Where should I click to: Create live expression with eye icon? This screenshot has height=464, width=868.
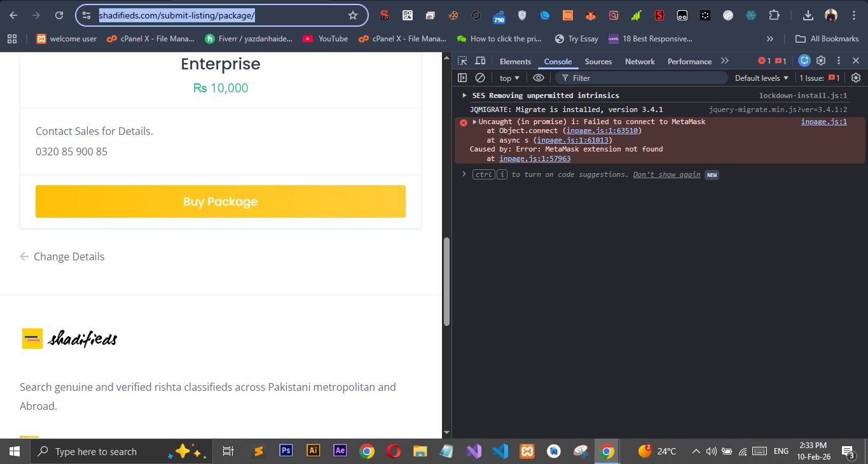point(539,78)
